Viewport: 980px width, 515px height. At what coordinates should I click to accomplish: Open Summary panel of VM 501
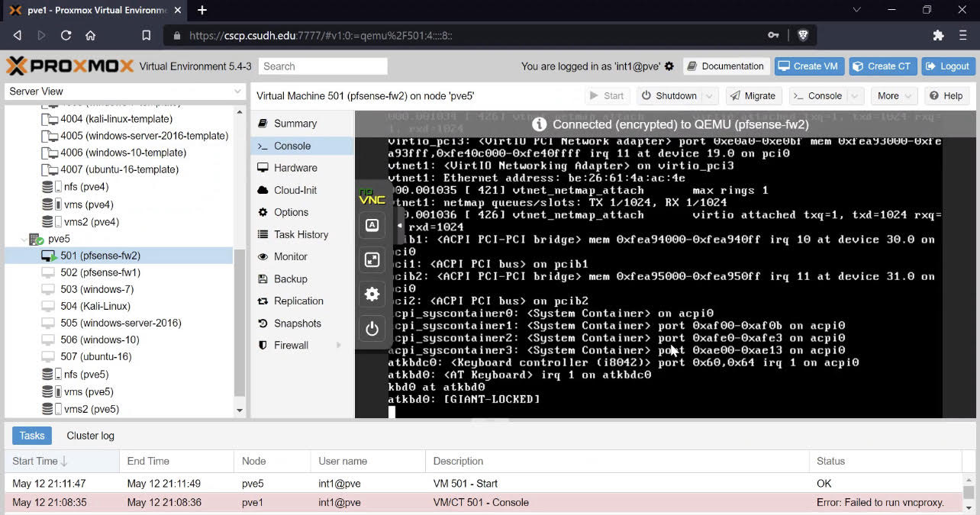pyautogui.click(x=302, y=124)
